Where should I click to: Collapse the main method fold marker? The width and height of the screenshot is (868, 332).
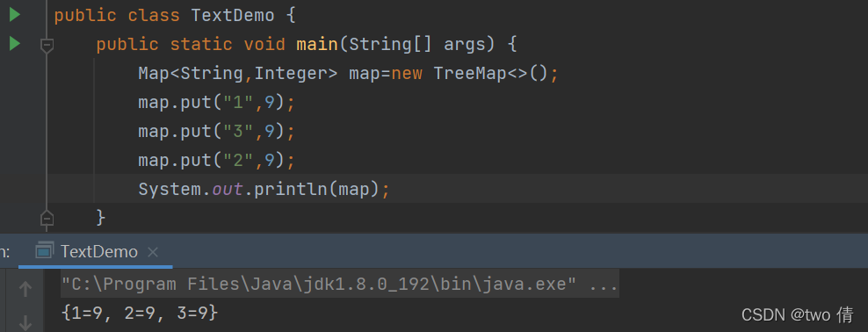(47, 46)
